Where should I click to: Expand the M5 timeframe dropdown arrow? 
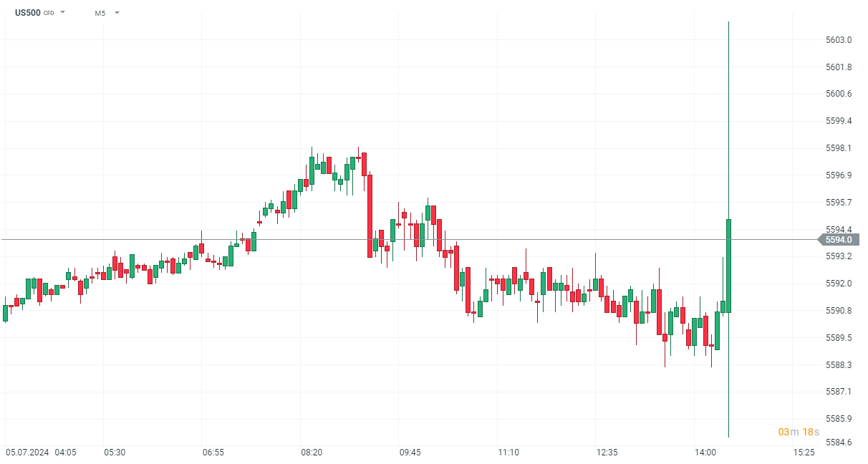click(x=117, y=12)
